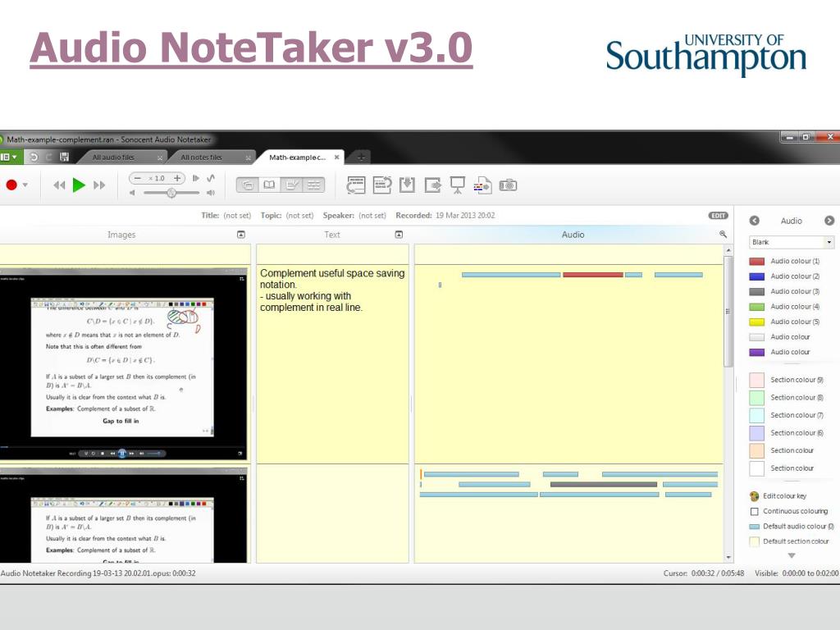
Task: Close the Math-example tab
Action: (x=336, y=157)
